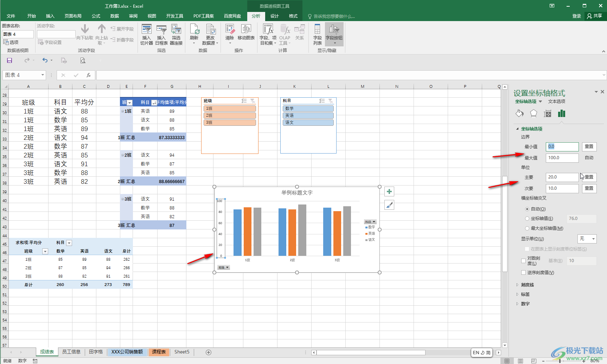
Task: Click the chart styles brush icon
Action: pos(389,205)
